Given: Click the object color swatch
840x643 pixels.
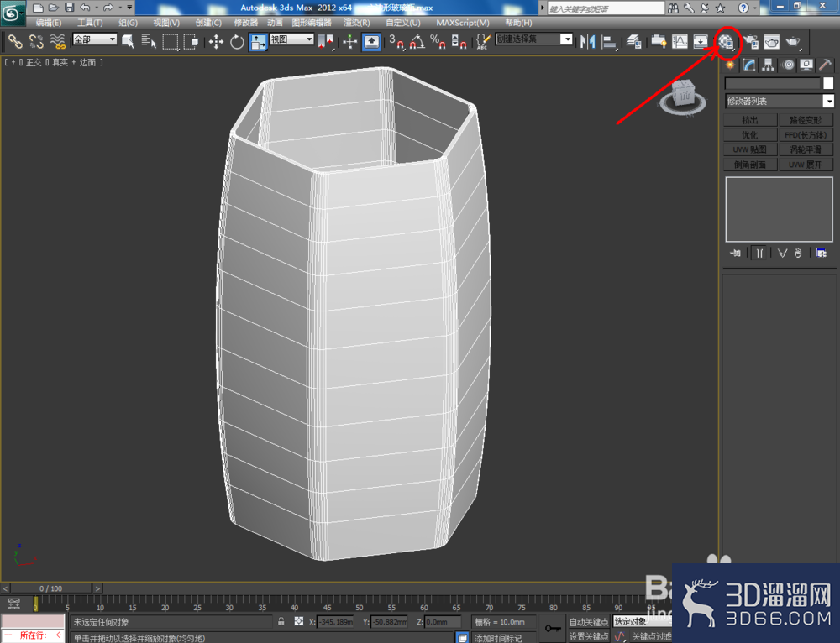Looking at the screenshot, I should click(x=828, y=83).
